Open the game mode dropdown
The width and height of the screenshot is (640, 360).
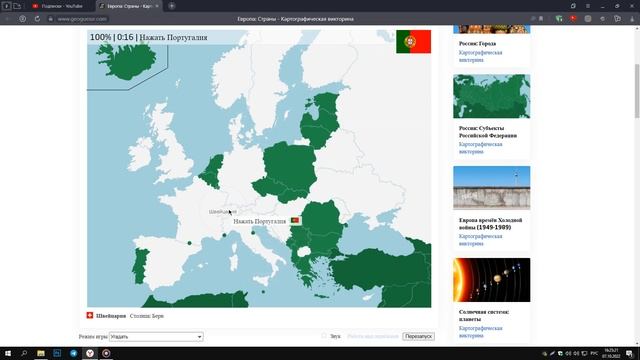pyautogui.click(x=156, y=337)
